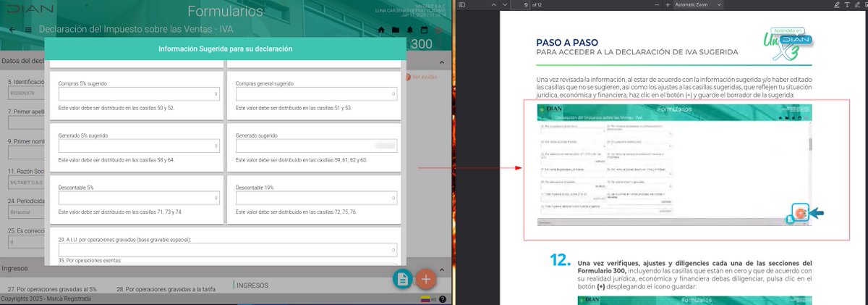Open the home icon in DIAN header

[381, 30]
